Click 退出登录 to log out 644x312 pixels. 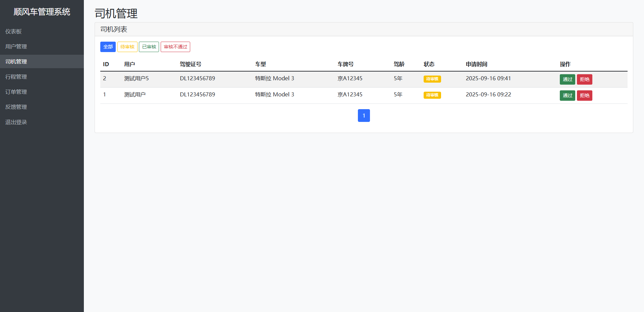pyautogui.click(x=16, y=122)
